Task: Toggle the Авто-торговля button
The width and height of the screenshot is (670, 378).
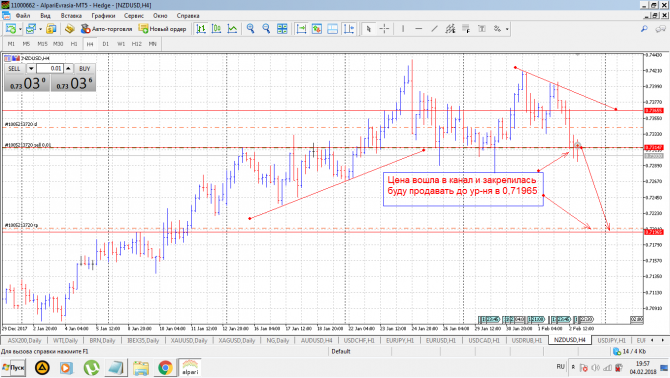Action: click(106, 29)
